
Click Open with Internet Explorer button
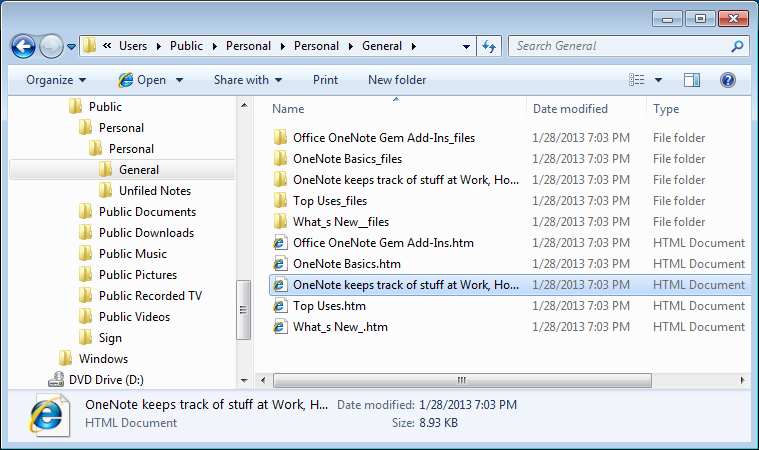coord(142,80)
